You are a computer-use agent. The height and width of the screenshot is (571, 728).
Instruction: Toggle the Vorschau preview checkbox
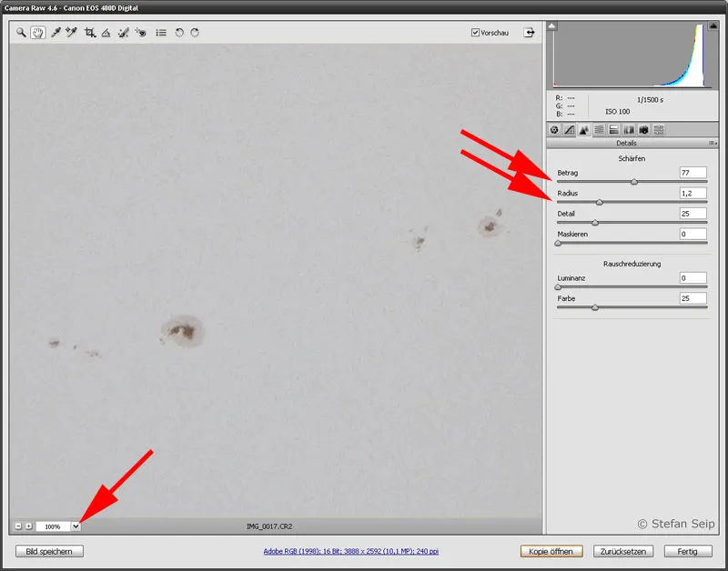475,33
